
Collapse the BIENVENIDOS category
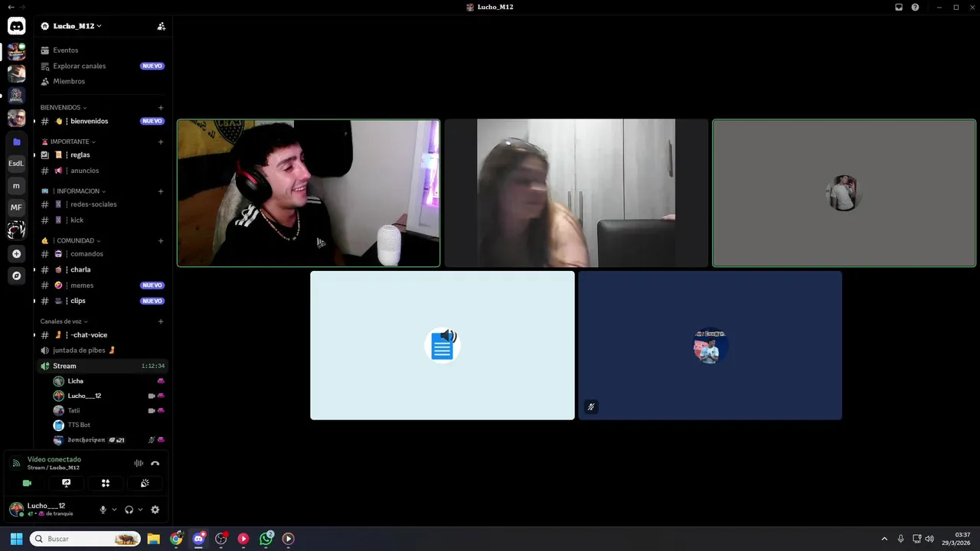click(x=64, y=108)
